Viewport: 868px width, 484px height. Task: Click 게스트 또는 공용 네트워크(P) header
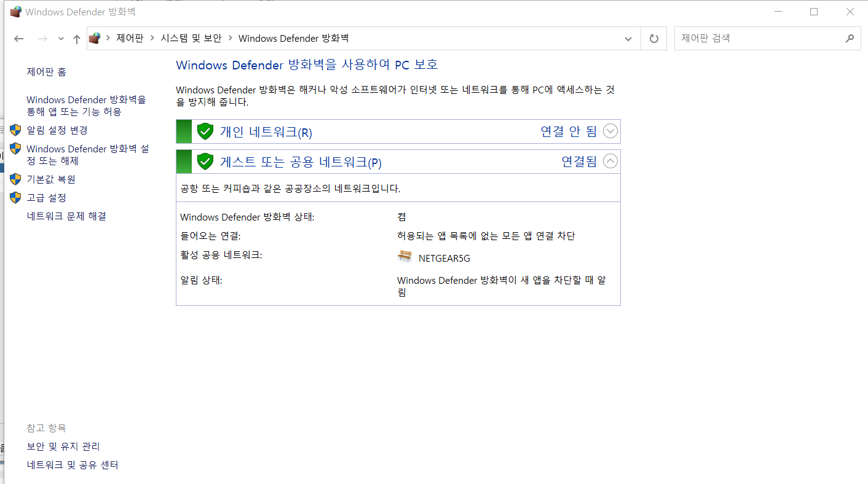398,162
